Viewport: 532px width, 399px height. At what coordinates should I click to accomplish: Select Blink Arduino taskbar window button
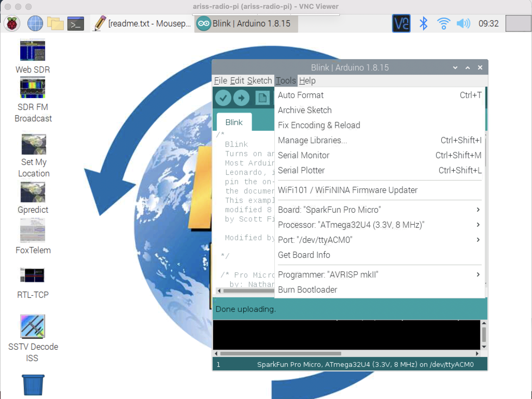(246, 24)
